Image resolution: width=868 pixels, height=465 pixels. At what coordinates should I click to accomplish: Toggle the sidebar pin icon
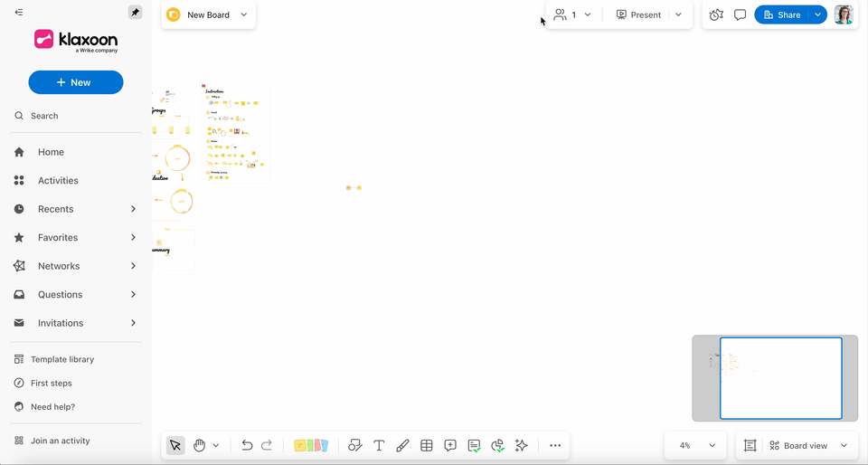pos(135,12)
